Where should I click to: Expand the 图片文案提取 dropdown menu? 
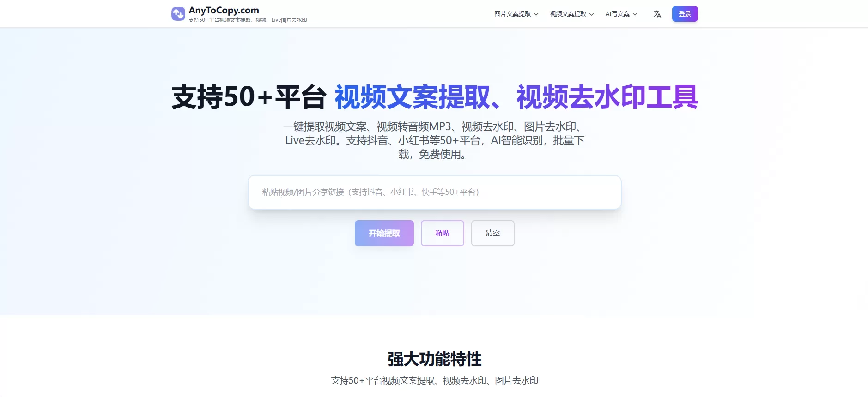[516, 14]
